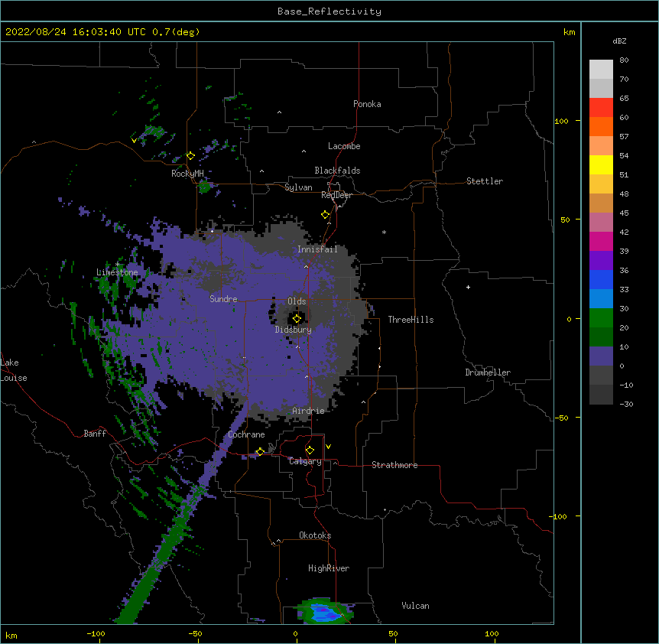Click the RedDeer city label
The height and width of the screenshot is (644, 659).
(336, 195)
